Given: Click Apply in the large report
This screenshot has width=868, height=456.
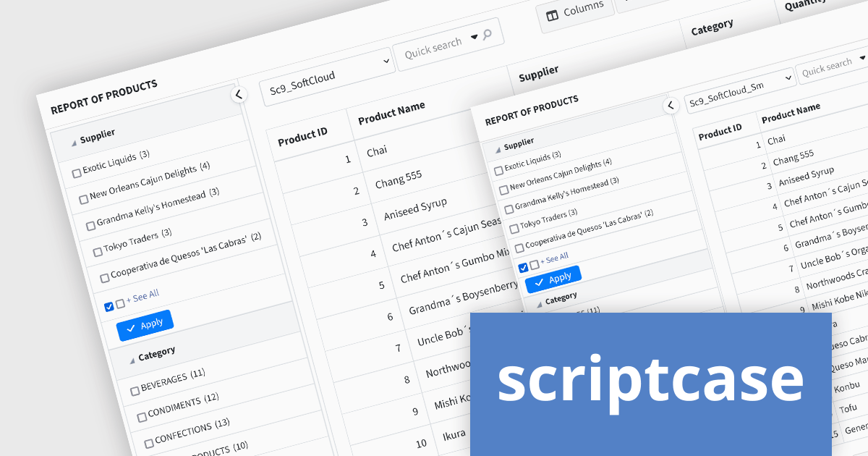Looking at the screenshot, I should 145,326.
